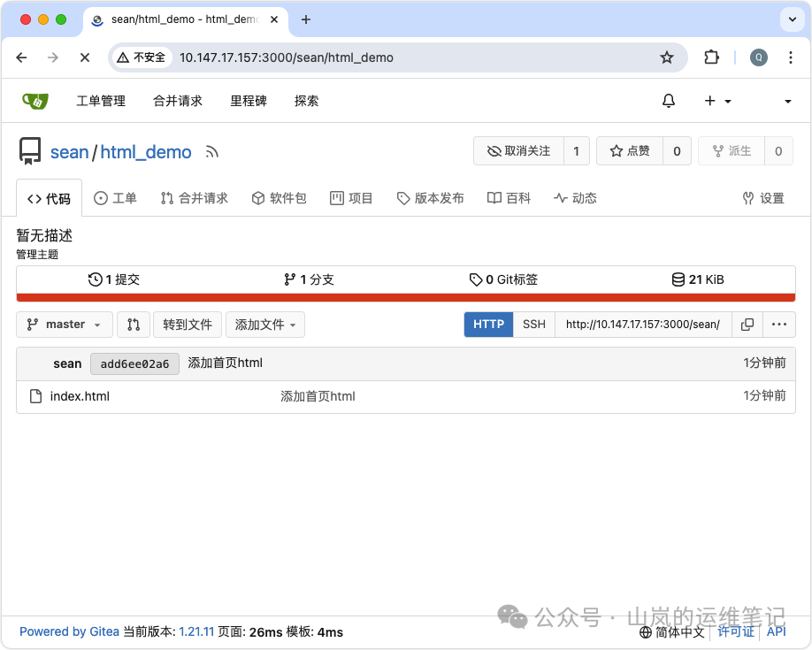This screenshot has height=650, width=812.
Task: Click the file icon next to index.html
Action: click(36, 395)
